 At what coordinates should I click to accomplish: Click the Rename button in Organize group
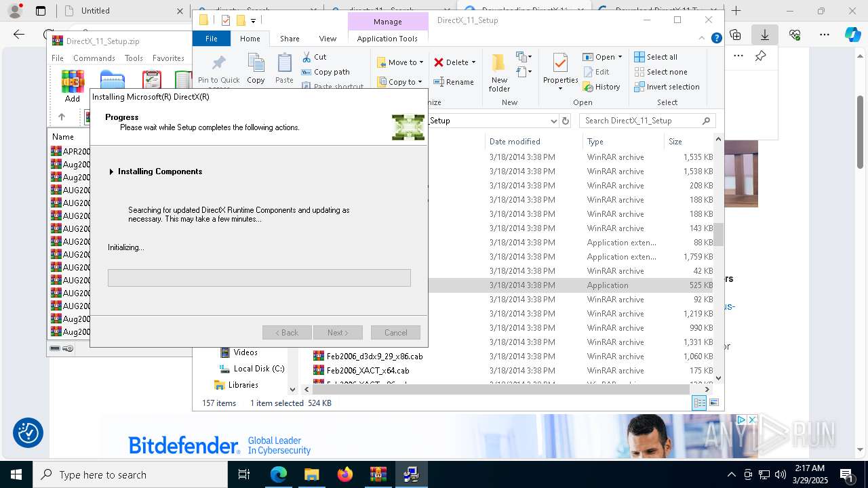click(454, 82)
